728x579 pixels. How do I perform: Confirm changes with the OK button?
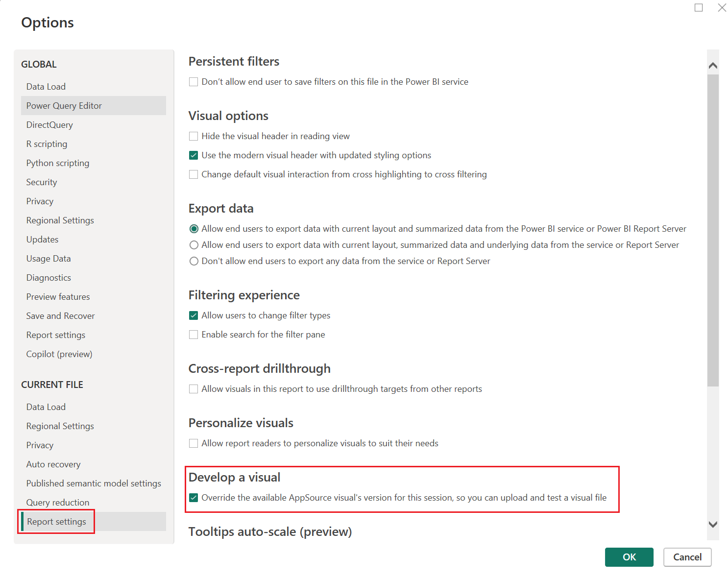629,557
